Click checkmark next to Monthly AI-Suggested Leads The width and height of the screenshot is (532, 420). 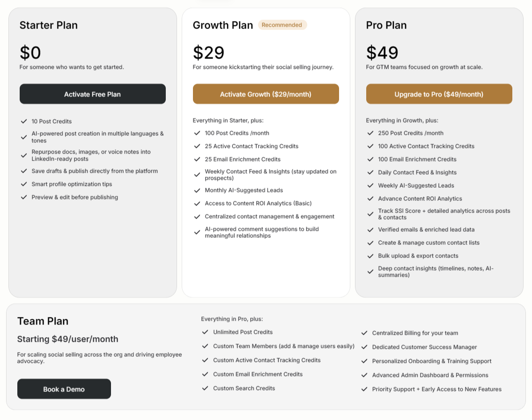[x=197, y=190]
